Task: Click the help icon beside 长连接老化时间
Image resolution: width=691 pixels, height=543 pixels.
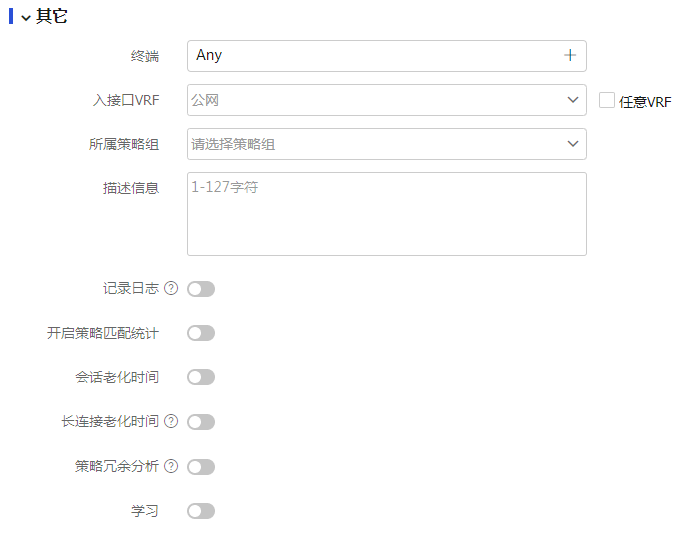Action: point(171,422)
